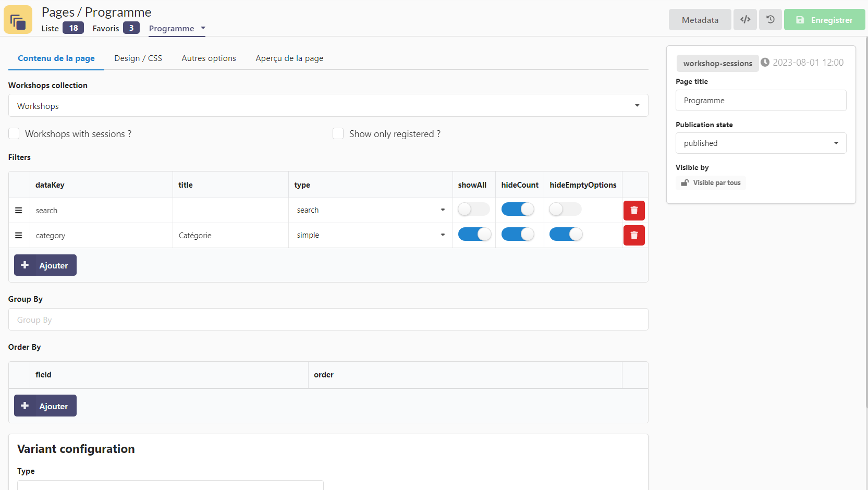Image resolution: width=868 pixels, height=490 pixels.
Task: Click the Visible par tous badge
Action: [711, 183]
